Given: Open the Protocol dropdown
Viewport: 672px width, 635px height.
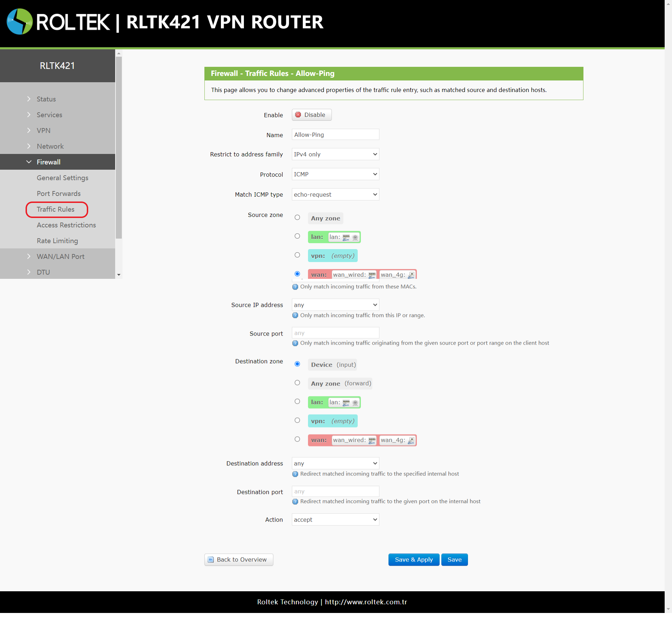Looking at the screenshot, I should tap(335, 174).
